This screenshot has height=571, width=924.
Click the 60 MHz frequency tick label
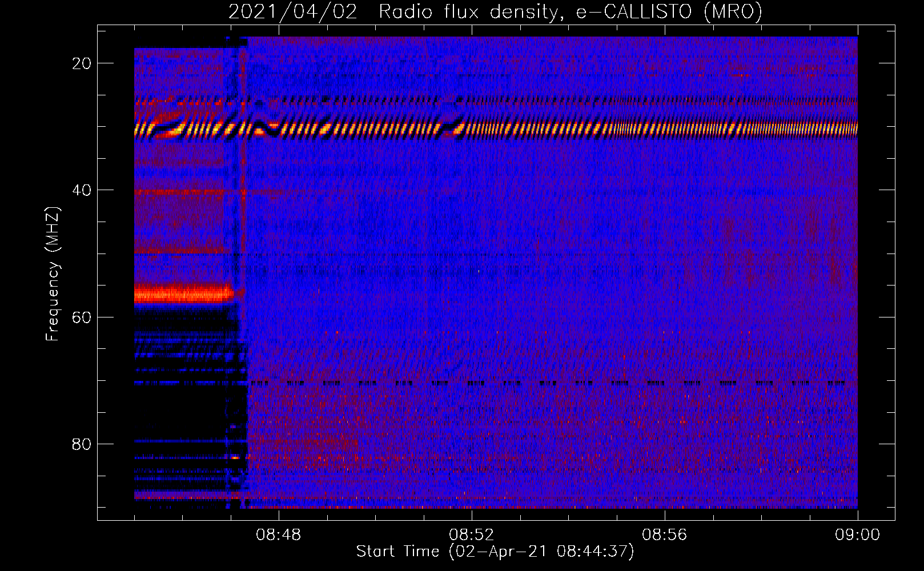click(x=82, y=317)
